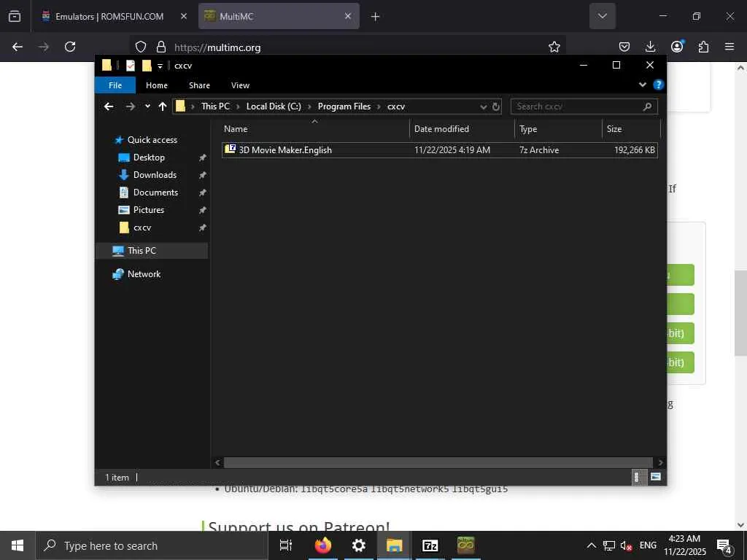Sort files by Date modified column
The width and height of the screenshot is (747, 560).
(462, 129)
